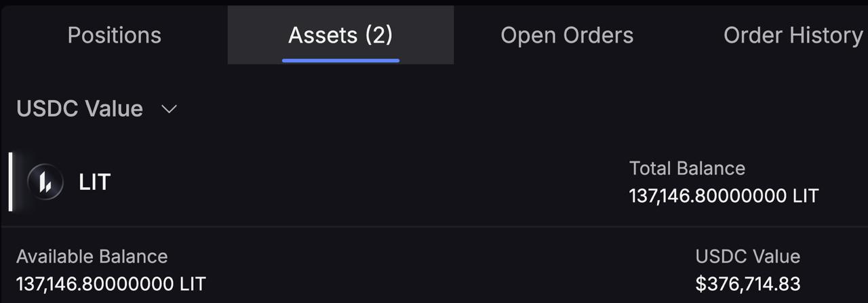868x303 pixels.
Task: Select the $376,714.83 value
Action: click(x=747, y=283)
